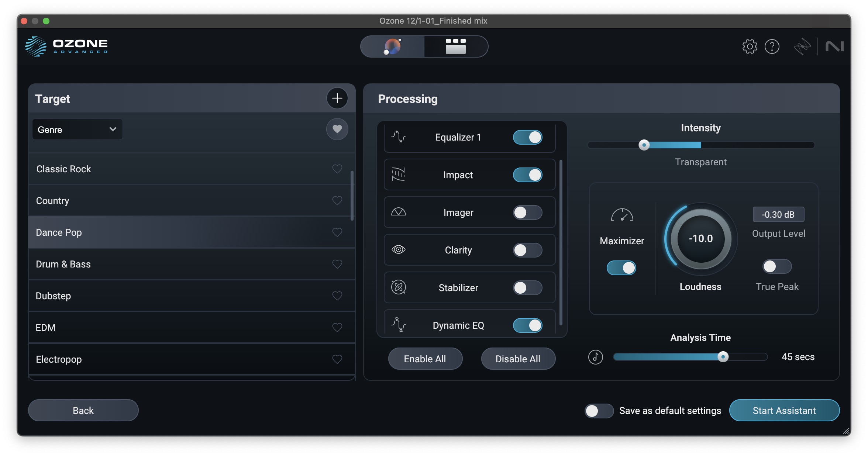
Task: Click the Output Level -0.30 dB field
Action: tap(778, 214)
